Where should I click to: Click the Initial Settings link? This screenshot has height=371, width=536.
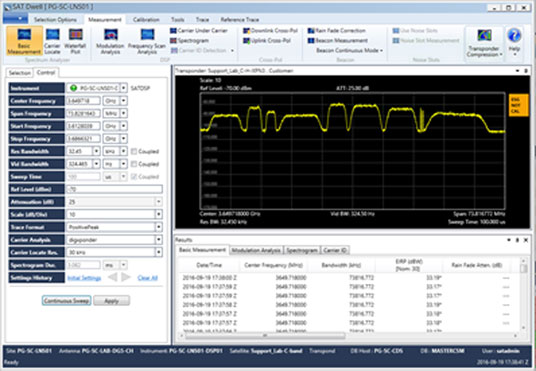tap(84, 278)
